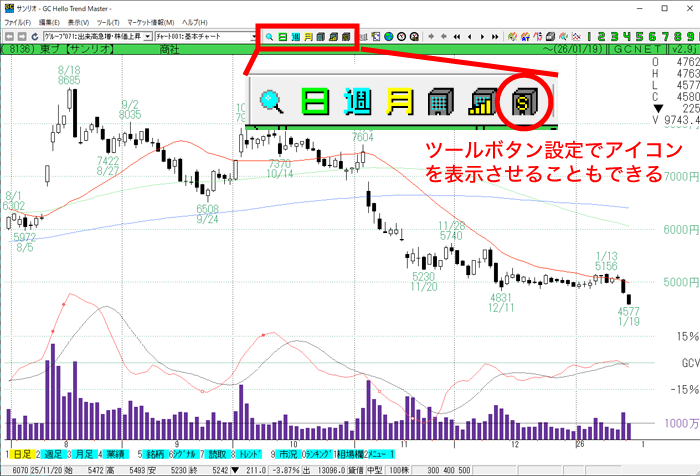Select the weekly 週 icon in the top toolbar

[x=296, y=36]
